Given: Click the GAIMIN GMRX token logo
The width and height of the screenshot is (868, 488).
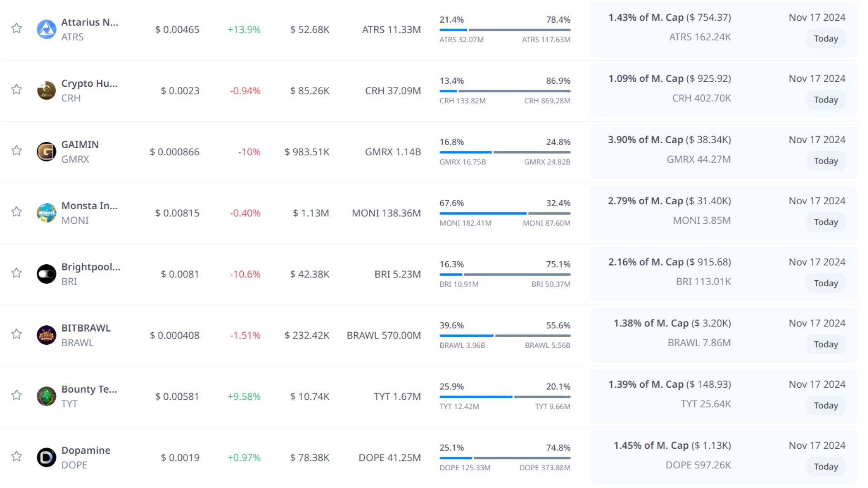Looking at the screenshot, I should [46, 152].
